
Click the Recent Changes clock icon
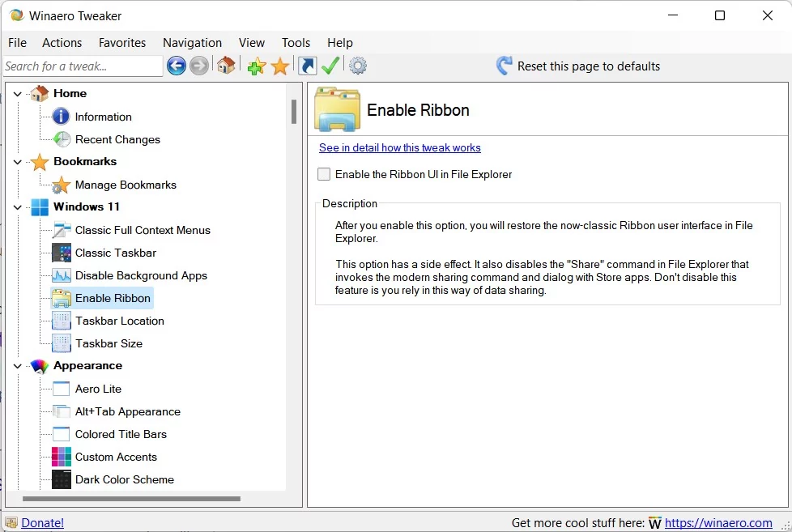[x=62, y=139]
